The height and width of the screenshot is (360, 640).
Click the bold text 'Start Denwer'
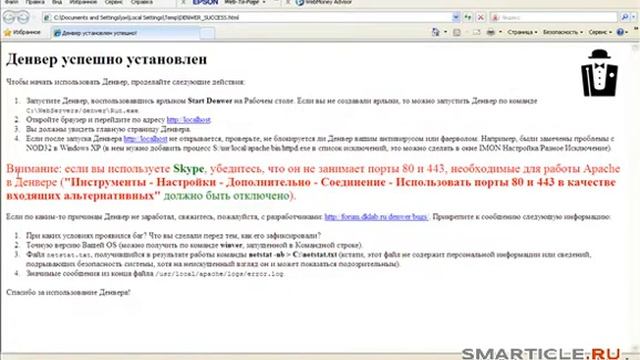point(210,101)
